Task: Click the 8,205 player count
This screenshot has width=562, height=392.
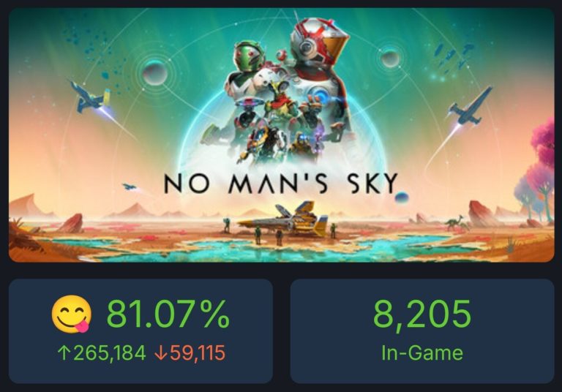Action: (x=421, y=314)
